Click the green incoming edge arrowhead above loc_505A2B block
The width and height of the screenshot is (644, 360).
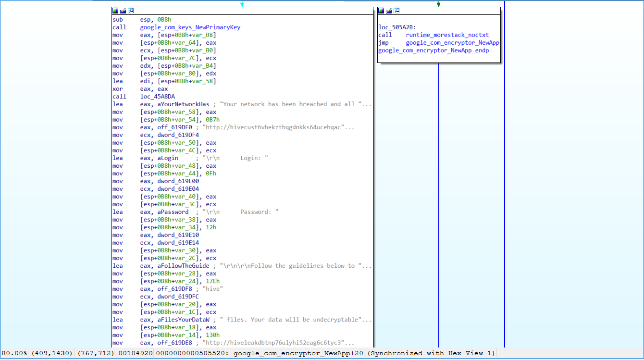point(438,4)
